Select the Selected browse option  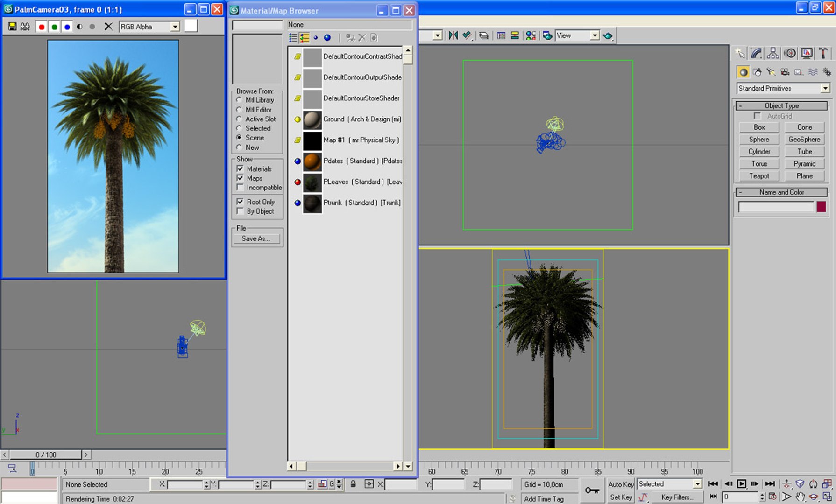point(253,128)
